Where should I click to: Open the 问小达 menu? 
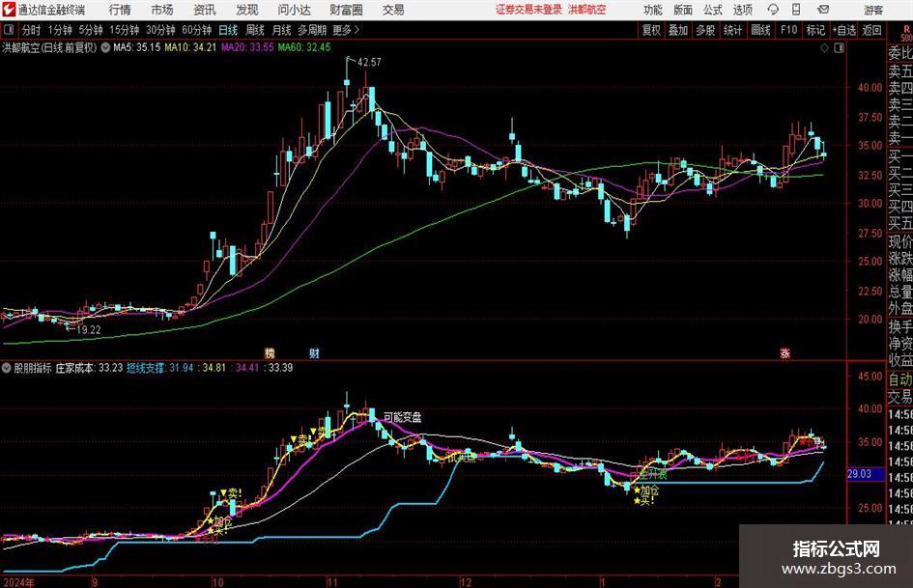coord(294,10)
